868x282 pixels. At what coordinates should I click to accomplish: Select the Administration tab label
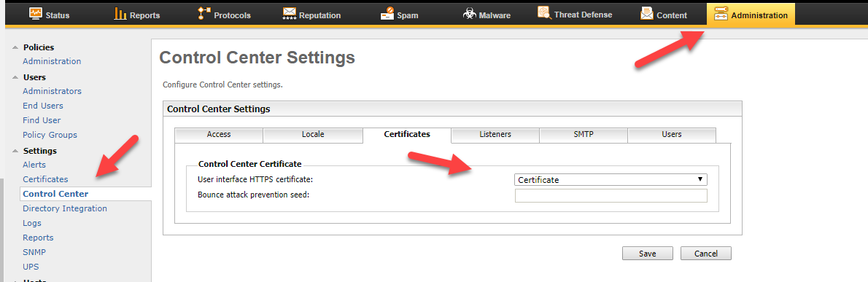click(x=759, y=15)
